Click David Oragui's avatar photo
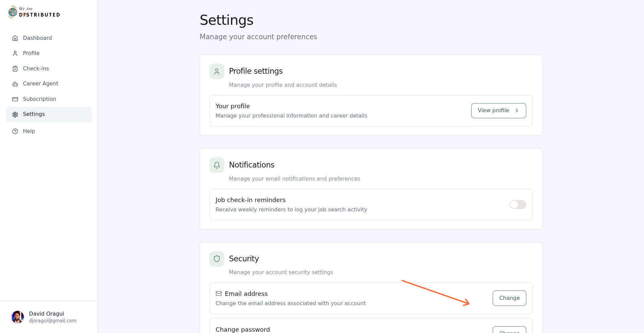The width and height of the screenshot is (644, 333). click(x=18, y=317)
